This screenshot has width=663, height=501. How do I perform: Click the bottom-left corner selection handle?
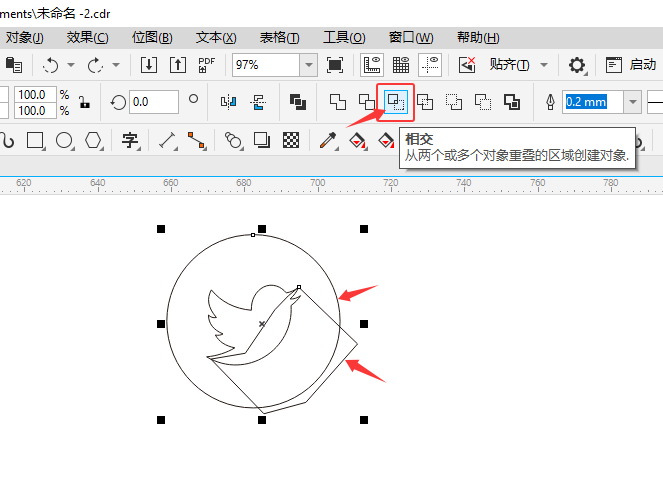161,420
